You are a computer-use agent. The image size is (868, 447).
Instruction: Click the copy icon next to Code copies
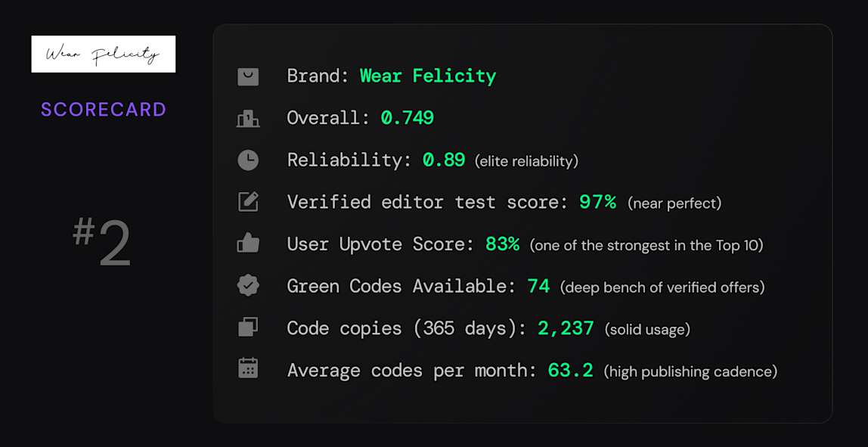(248, 328)
